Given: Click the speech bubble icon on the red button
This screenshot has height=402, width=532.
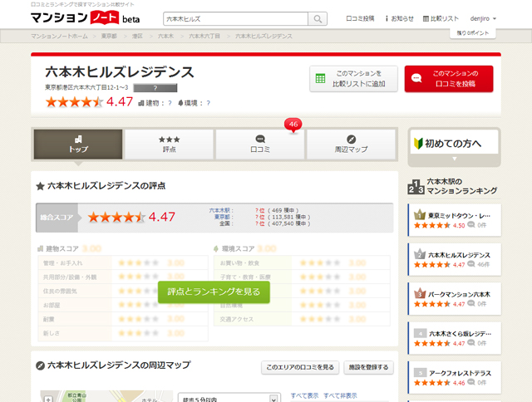Looking at the screenshot, I should click(416, 78).
